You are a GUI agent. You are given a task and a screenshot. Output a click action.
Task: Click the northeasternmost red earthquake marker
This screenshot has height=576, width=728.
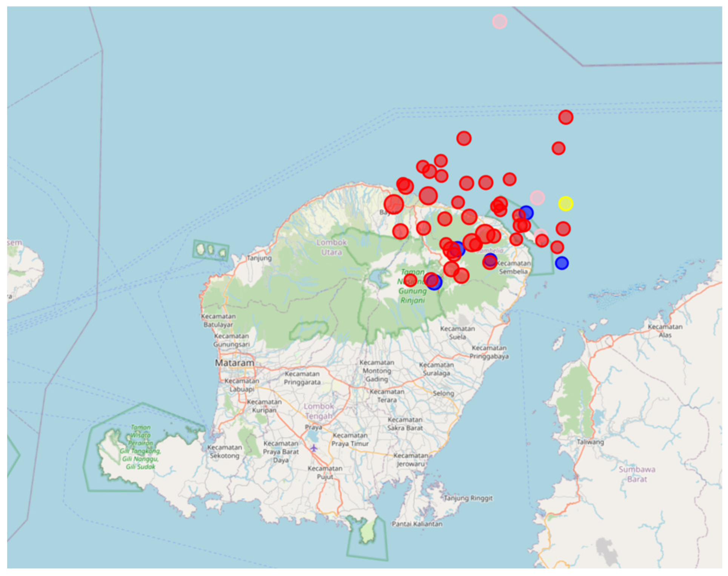click(x=565, y=117)
